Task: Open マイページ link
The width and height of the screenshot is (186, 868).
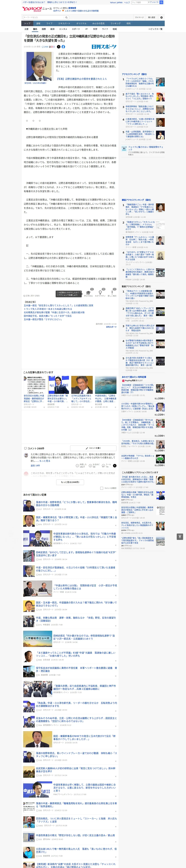Action: tap(139, 17)
